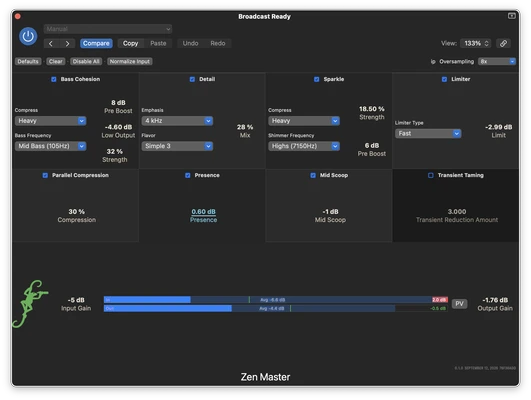
Task: Uncheck the Limiter module checkbox
Action: [444, 79]
